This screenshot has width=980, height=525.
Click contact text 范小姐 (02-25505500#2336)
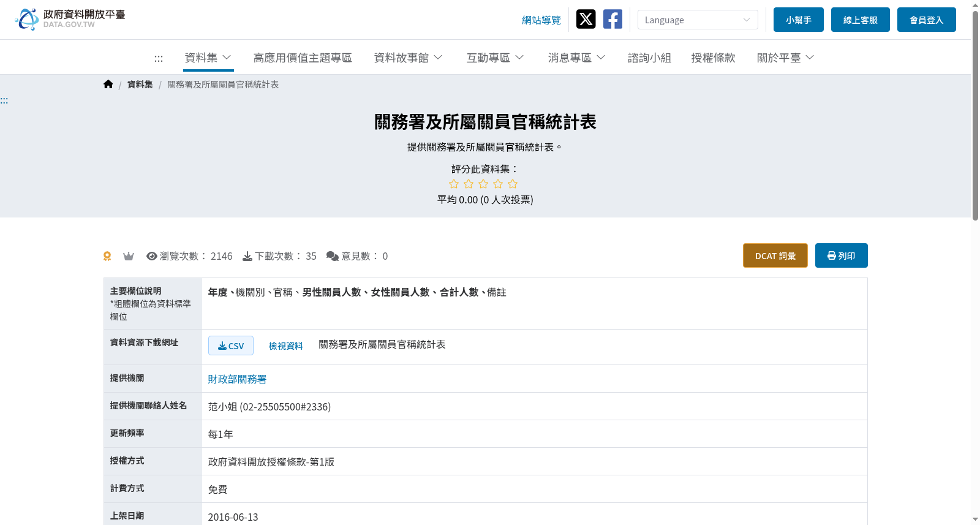pyautogui.click(x=269, y=407)
